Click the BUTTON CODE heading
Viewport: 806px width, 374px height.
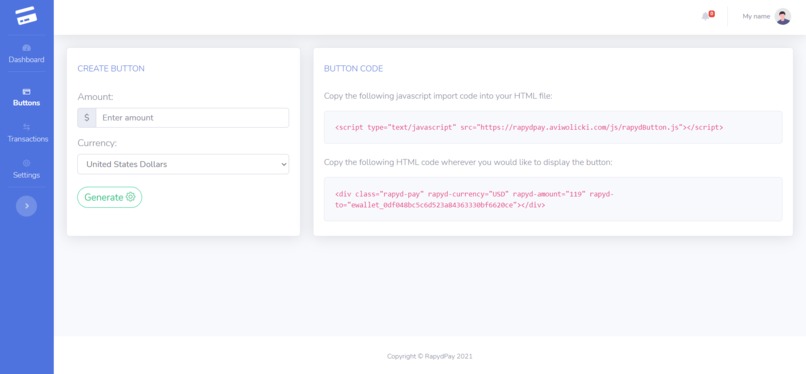point(354,69)
